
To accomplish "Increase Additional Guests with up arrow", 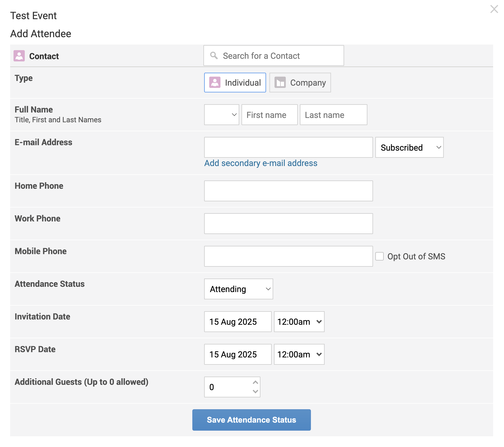I will [255, 382].
